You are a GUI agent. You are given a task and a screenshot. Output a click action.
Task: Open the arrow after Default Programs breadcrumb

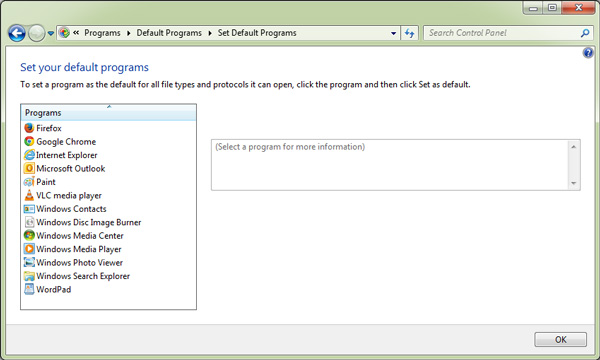click(x=210, y=33)
